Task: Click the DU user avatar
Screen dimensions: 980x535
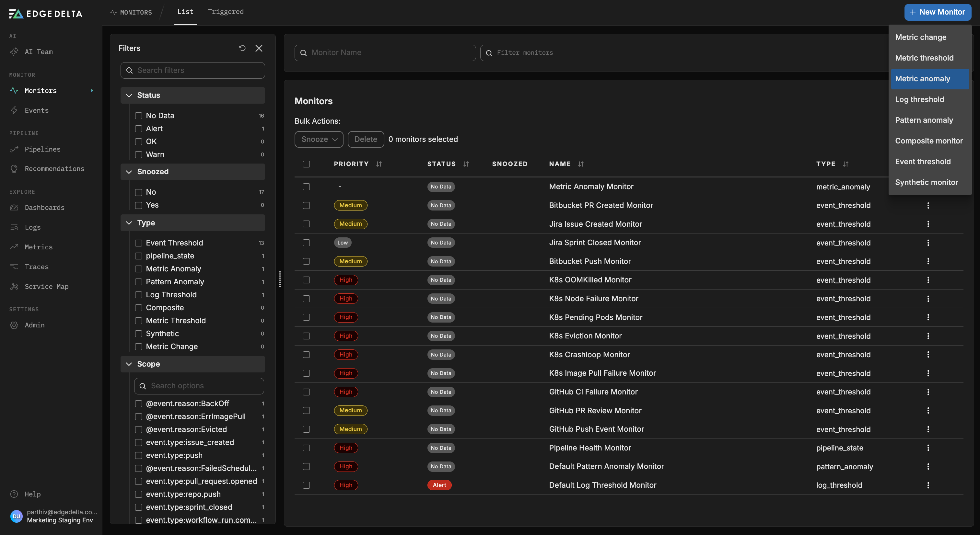Action: coord(16,516)
